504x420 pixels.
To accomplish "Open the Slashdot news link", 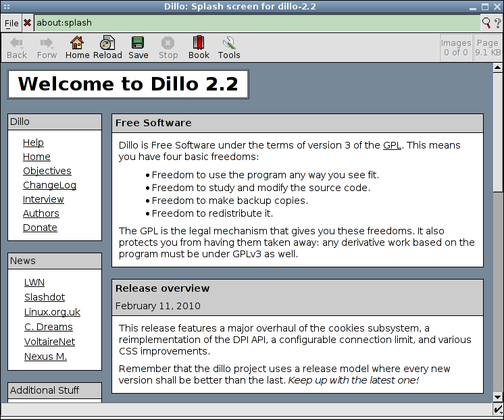I will pos(45,297).
